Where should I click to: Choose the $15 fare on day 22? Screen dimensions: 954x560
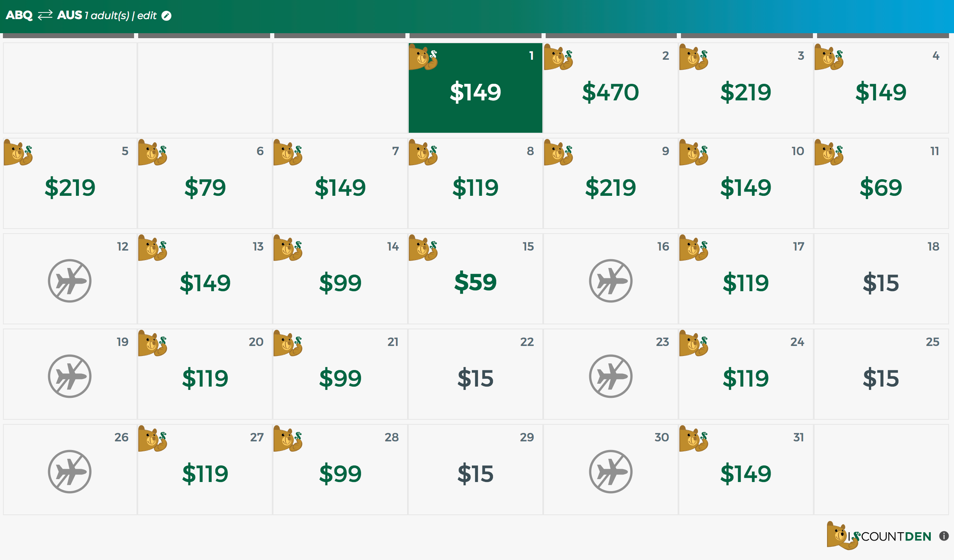point(475,379)
